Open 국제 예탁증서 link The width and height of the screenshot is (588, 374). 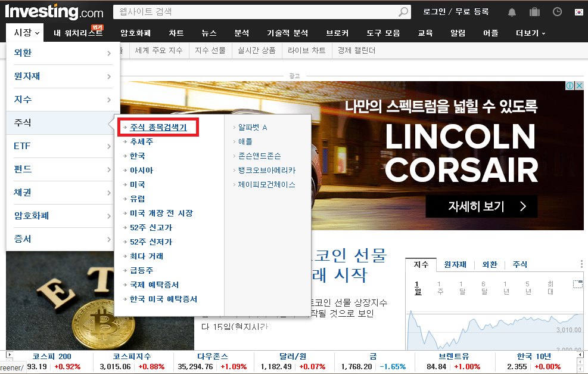pos(154,285)
